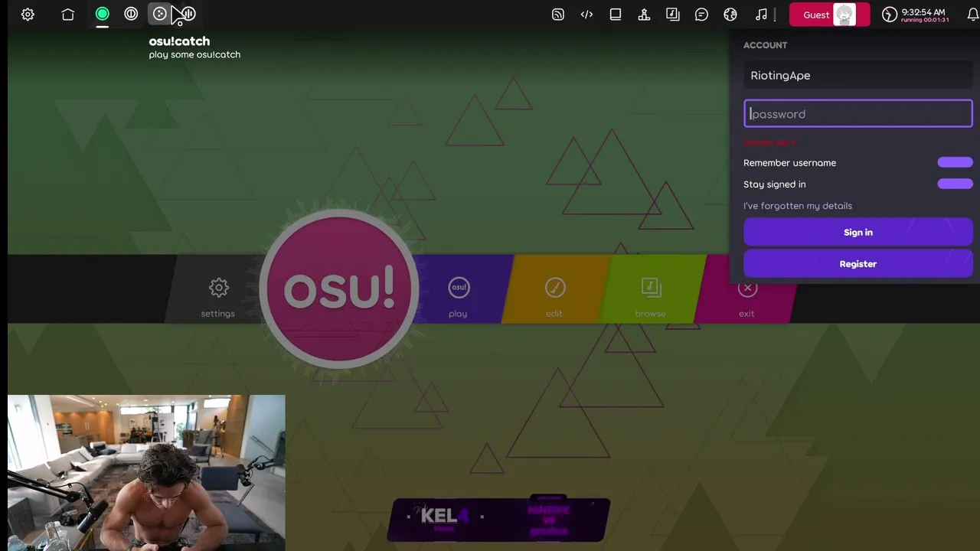Open the changelog code icon
980x551 pixels.
pos(586,15)
